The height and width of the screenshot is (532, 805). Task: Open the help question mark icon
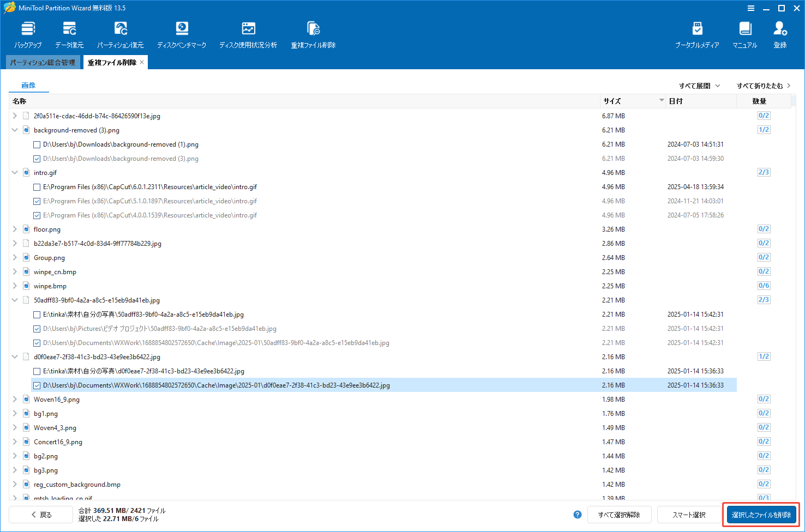coord(577,514)
